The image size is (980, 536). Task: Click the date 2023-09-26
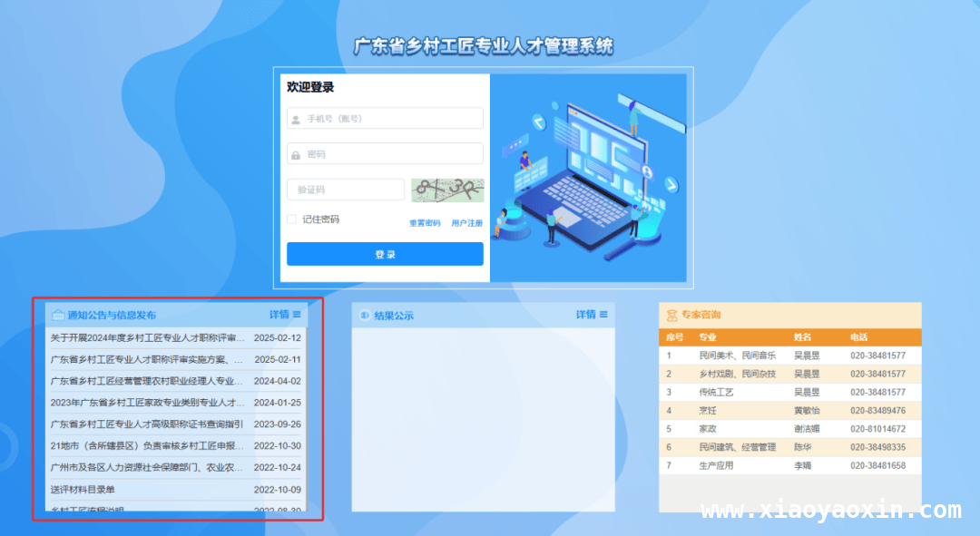(278, 424)
